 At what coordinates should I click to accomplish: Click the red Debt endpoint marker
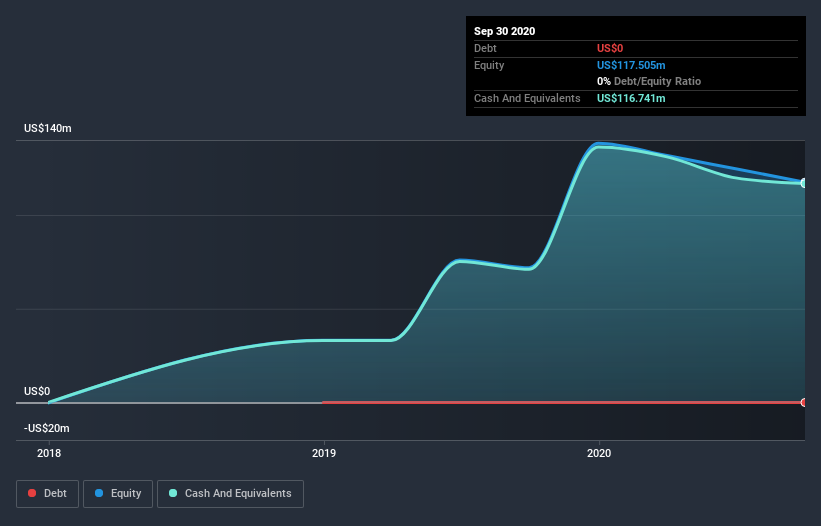point(804,402)
